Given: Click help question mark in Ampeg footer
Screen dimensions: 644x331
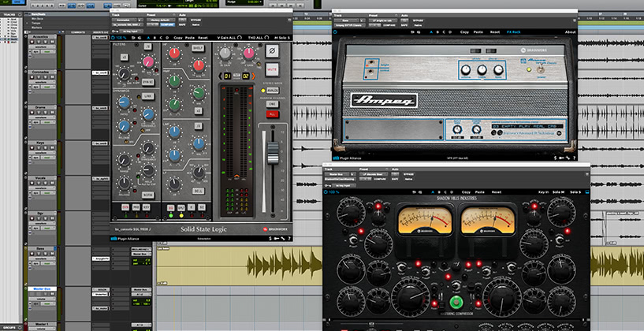Looking at the screenshot, I should 573,158.
